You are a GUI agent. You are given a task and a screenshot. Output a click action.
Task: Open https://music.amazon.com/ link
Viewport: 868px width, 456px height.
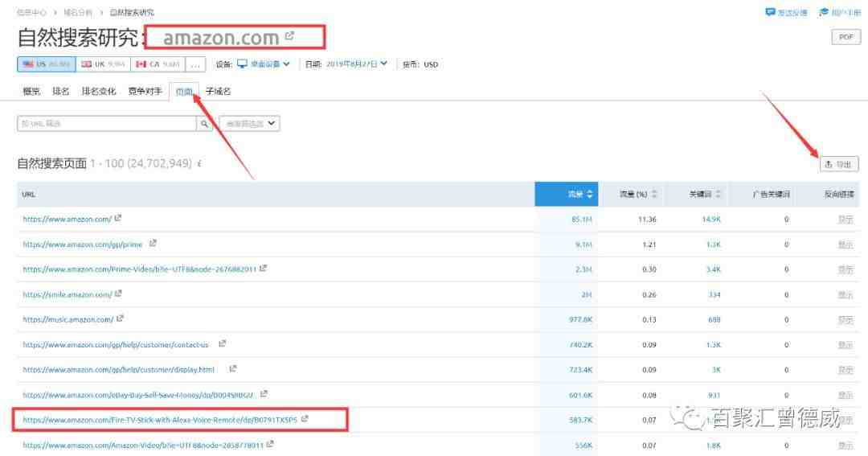coord(68,320)
